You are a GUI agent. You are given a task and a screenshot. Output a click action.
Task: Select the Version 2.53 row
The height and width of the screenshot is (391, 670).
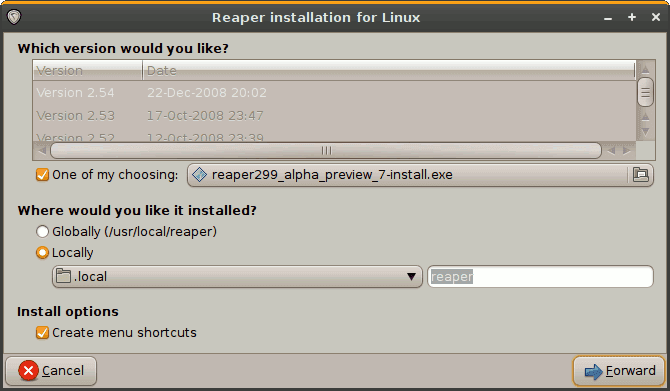pyautogui.click(x=334, y=116)
